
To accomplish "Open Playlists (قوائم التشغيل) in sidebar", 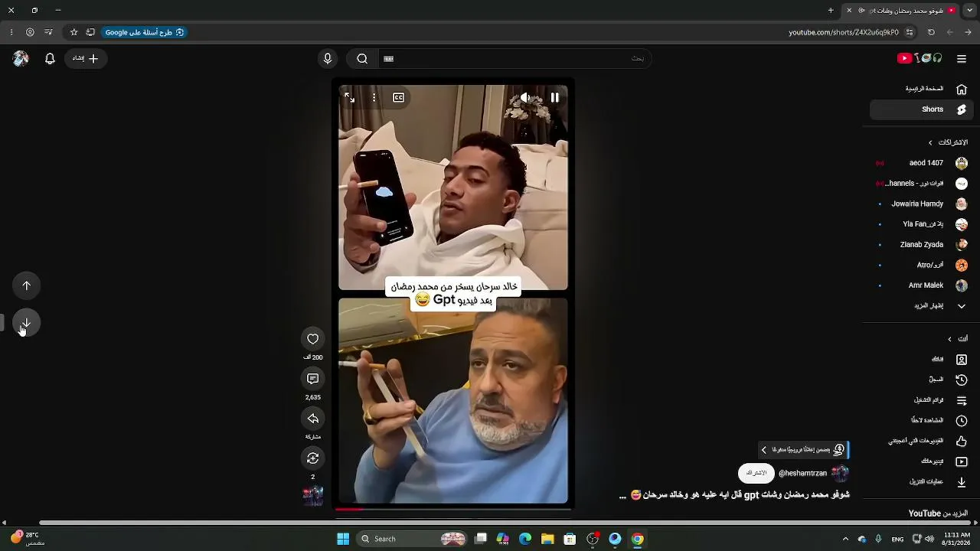I will [x=923, y=400].
